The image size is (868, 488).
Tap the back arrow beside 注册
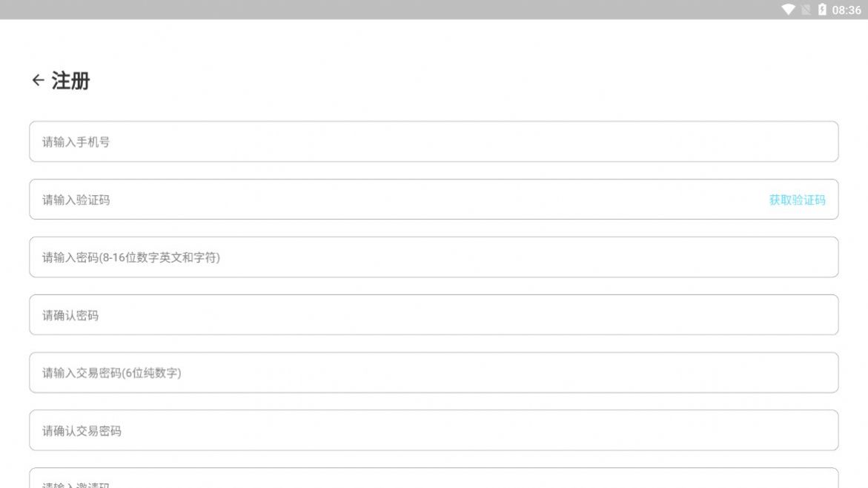point(38,80)
